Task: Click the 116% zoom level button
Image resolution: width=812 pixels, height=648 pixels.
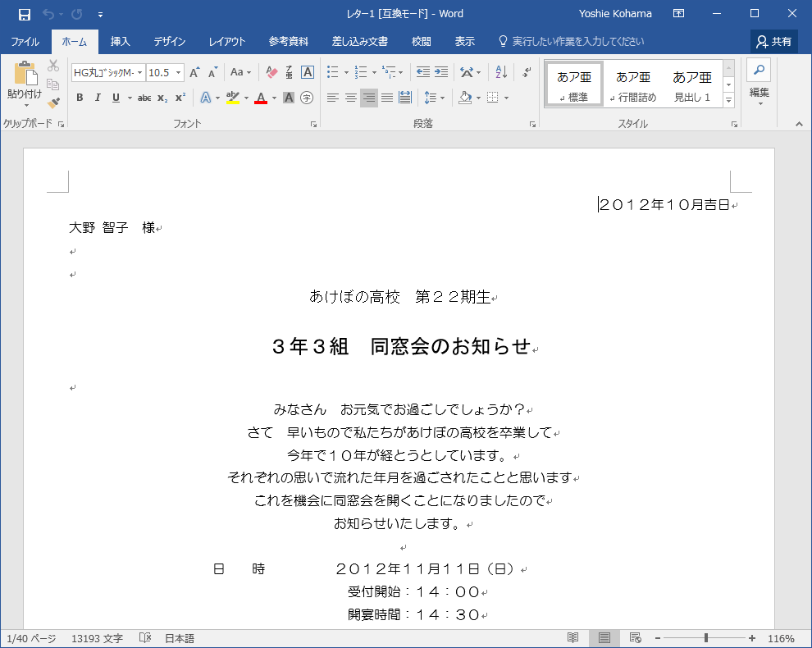Action: pyautogui.click(x=781, y=638)
